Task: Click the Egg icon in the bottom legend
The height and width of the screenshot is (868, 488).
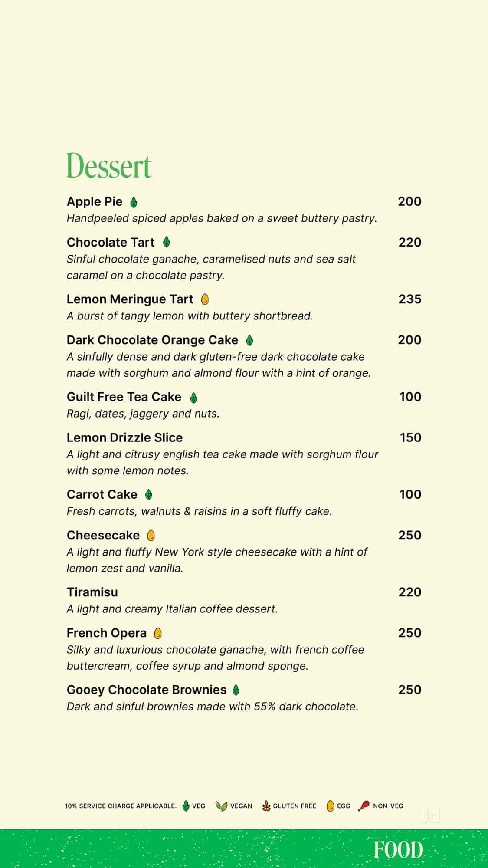Action: coord(330,806)
